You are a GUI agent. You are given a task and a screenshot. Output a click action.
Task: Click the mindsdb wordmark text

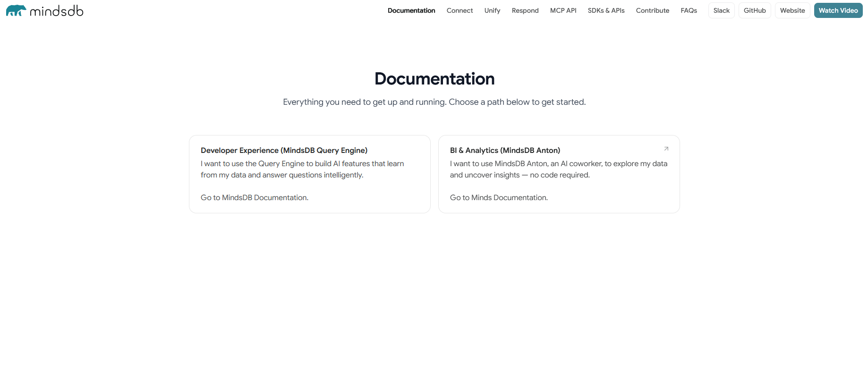pos(57,10)
